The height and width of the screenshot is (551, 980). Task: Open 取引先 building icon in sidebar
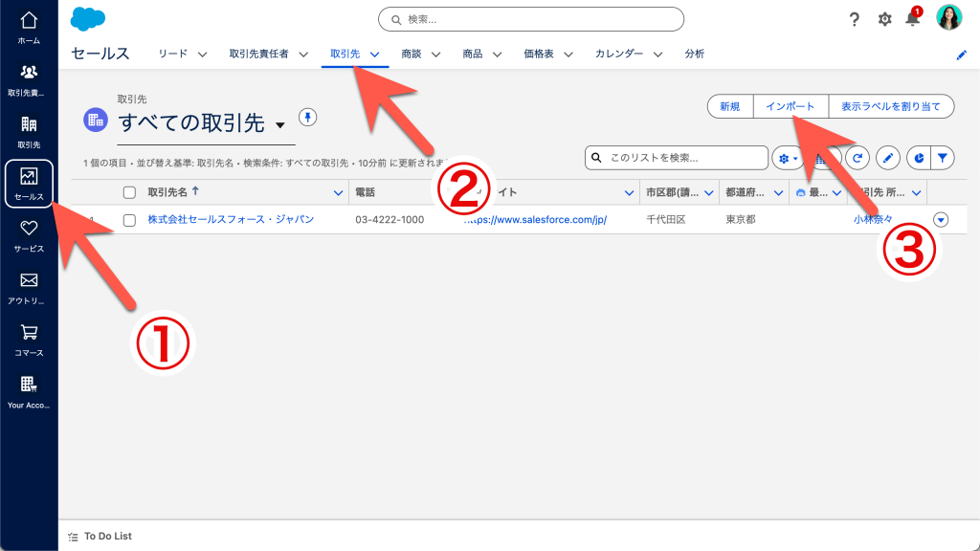pyautogui.click(x=29, y=132)
